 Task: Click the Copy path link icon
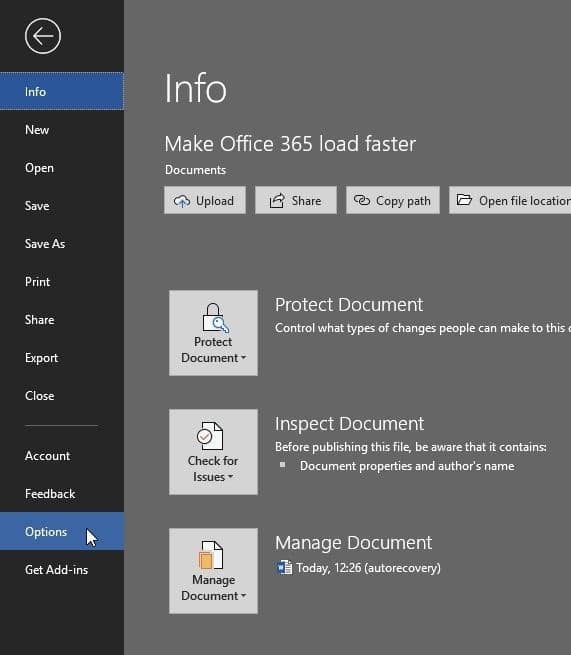pos(362,201)
